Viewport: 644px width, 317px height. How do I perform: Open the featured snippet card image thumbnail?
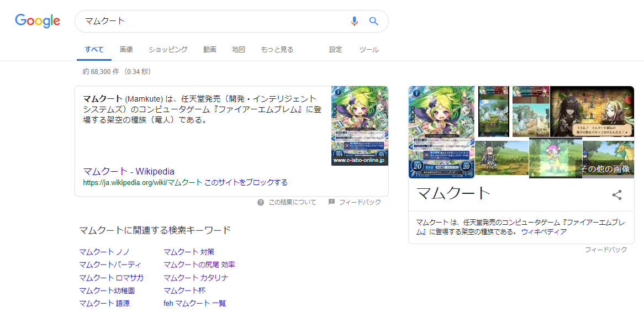pos(360,126)
